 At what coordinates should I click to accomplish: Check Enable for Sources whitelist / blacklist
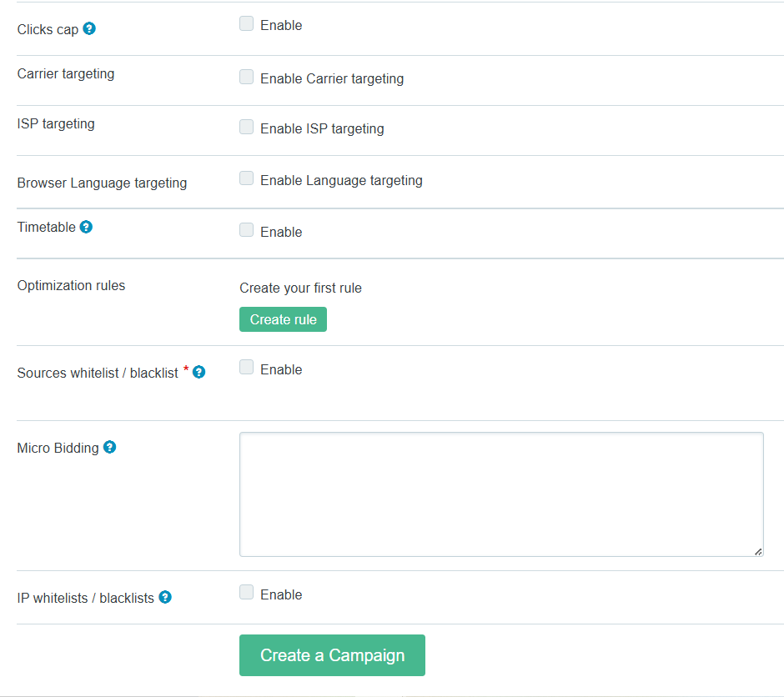(246, 368)
